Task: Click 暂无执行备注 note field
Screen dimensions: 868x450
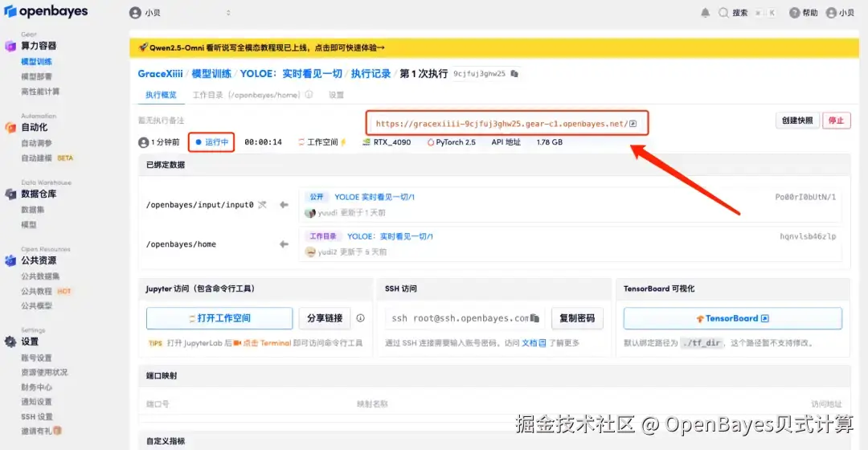Action: 161,120
